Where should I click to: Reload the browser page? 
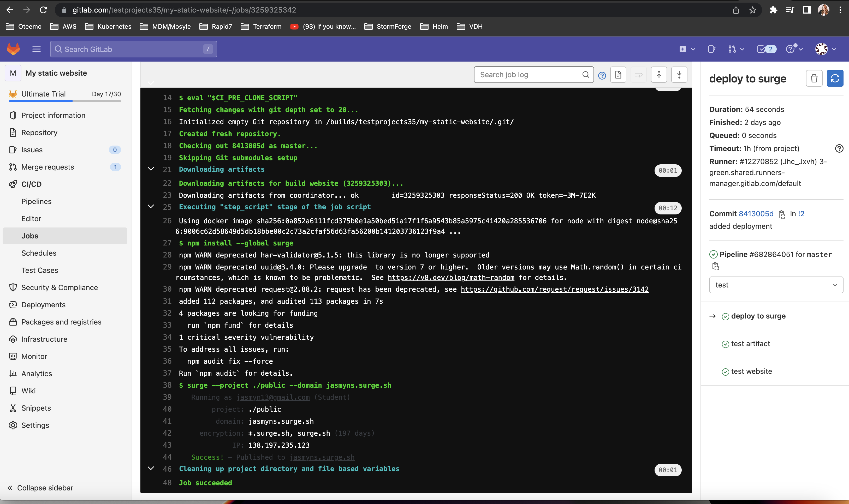click(x=43, y=10)
